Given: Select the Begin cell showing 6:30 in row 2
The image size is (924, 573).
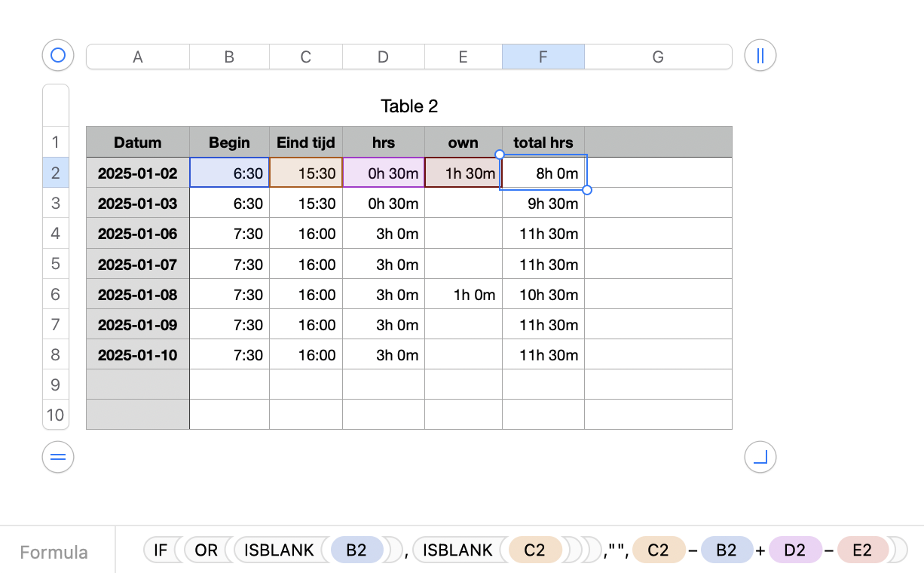Looking at the screenshot, I should click(229, 173).
